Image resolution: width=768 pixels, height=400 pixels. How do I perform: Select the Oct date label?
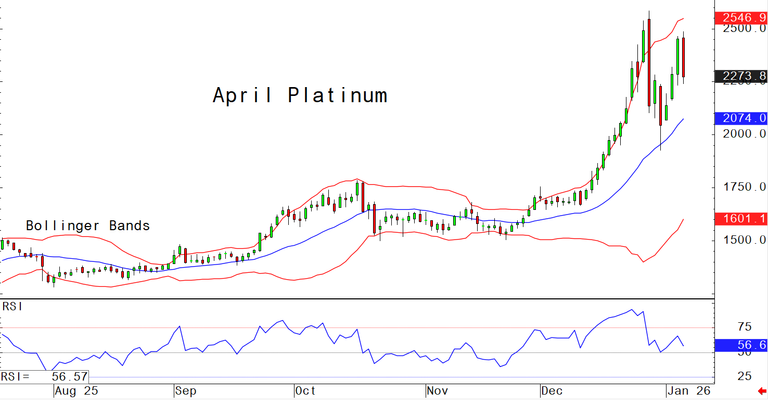[306, 391]
